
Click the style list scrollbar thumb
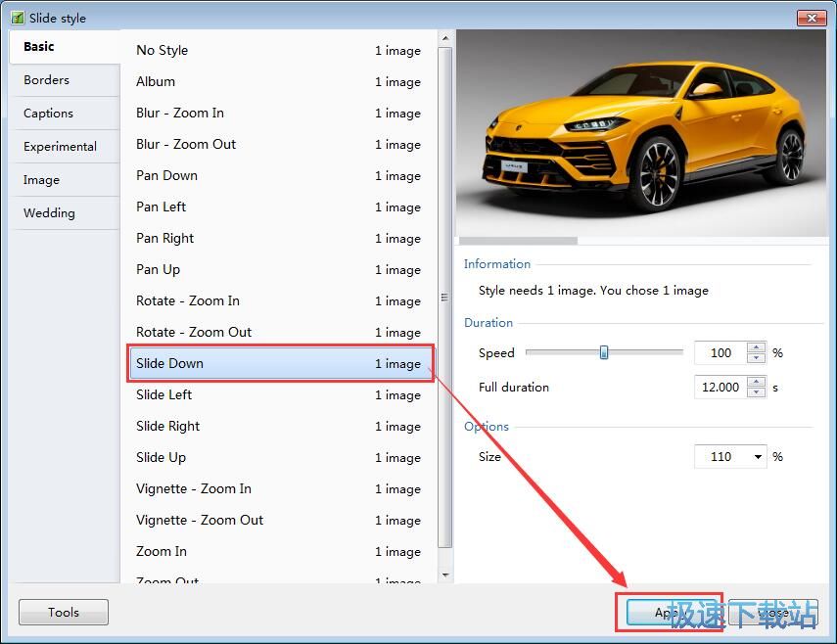(445, 298)
